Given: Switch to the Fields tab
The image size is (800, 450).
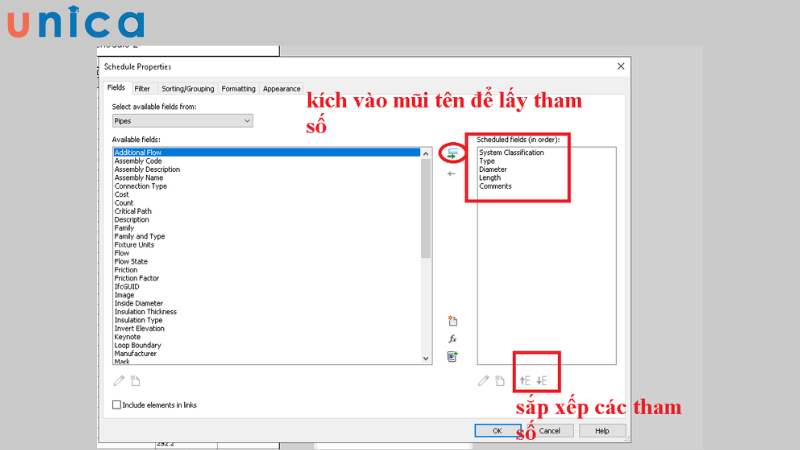Looking at the screenshot, I should pyautogui.click(x=116, y=88).
